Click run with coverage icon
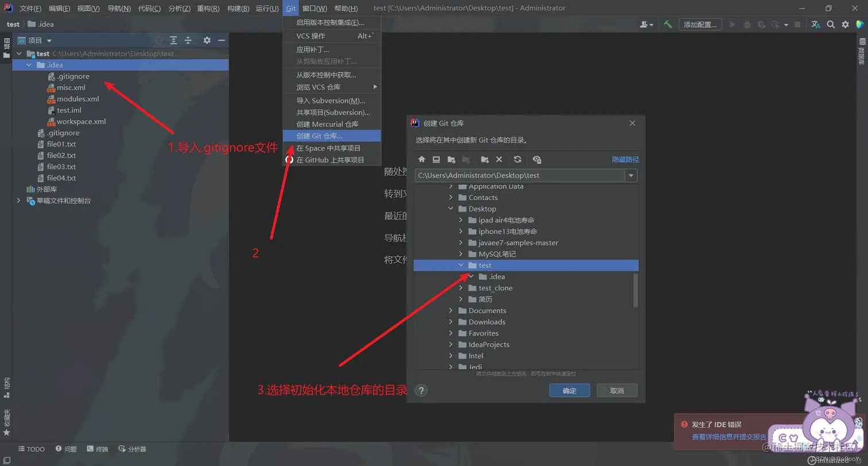Image resolution: width=868 pixels, height=466 pixels. 761,24
